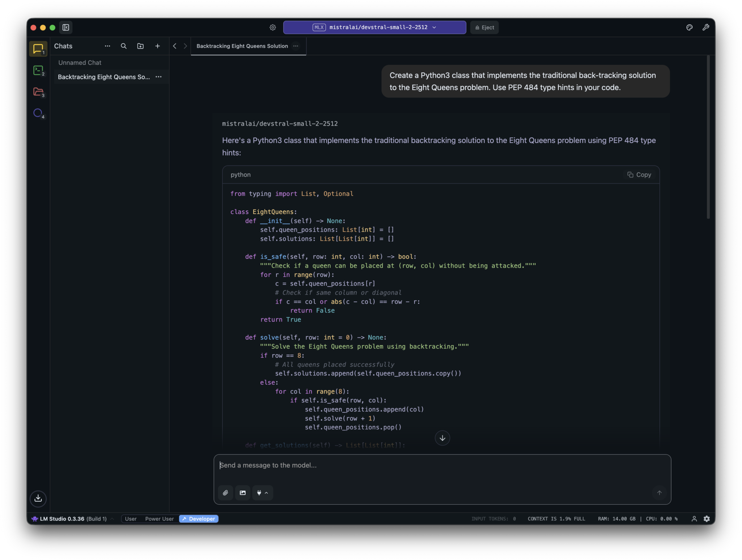Open My Models via the red folder icon

click(38, 92)
